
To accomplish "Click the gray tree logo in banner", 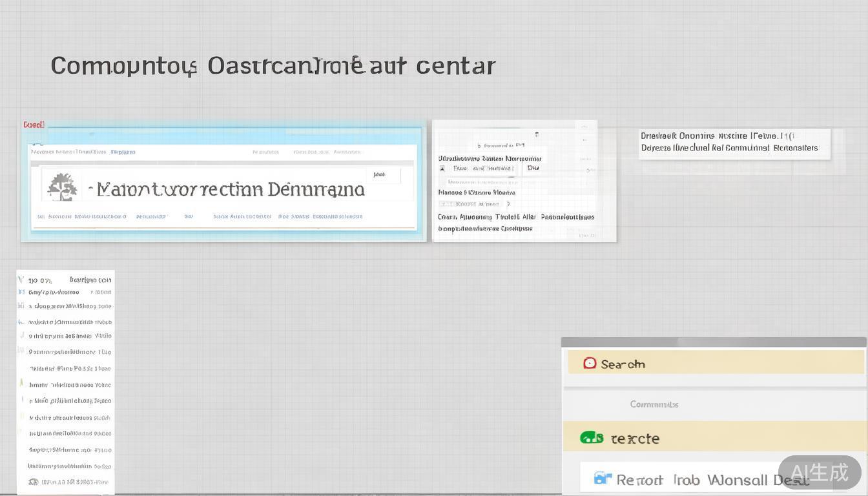I will coord(62,188).
